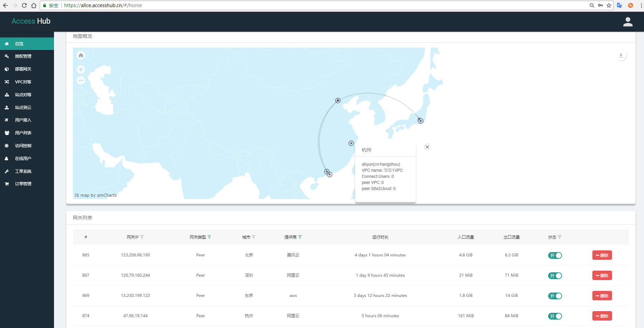
Task: Click the browser home button
Action: 34,5
